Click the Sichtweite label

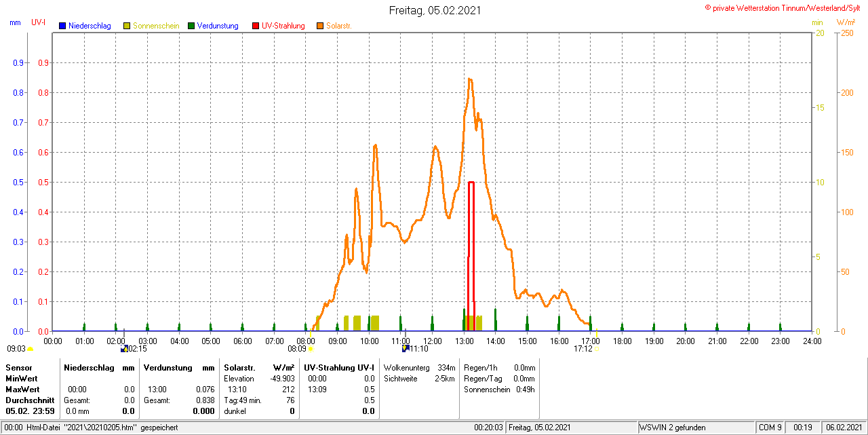[401, 379]
